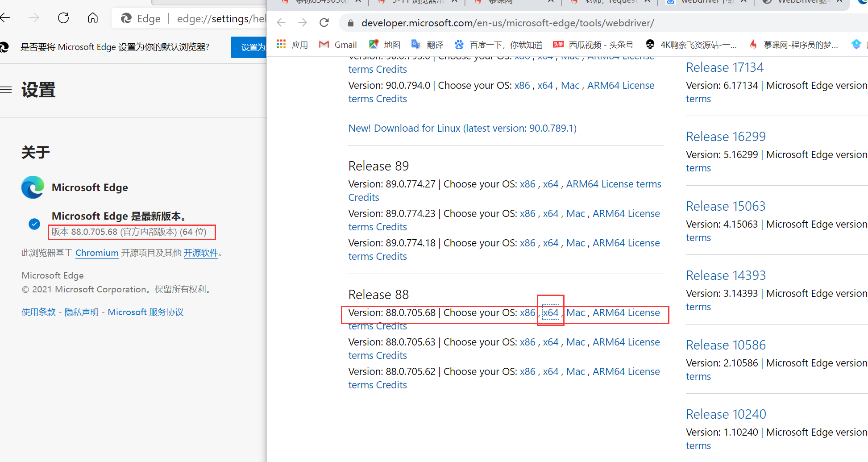Open the 地图 maps bookmark
Viewport: 868px width, 462px height.
click(x=385, y=45)
